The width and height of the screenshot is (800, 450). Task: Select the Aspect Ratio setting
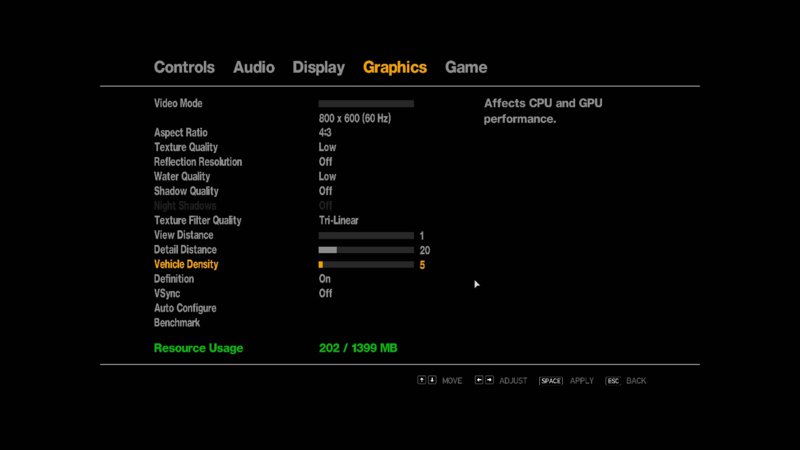click(x=181, y=133)
